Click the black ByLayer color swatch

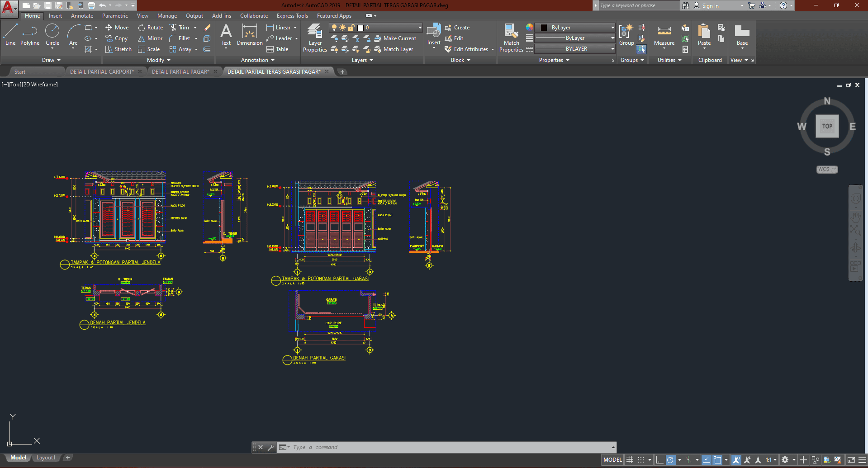(544, 28)
